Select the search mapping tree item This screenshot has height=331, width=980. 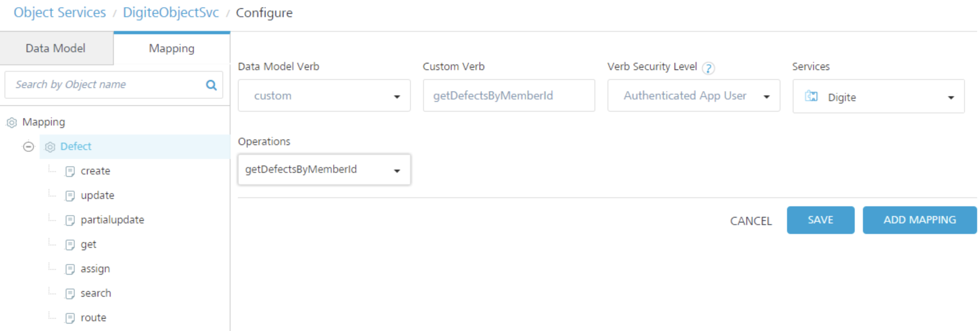point(95,293)
